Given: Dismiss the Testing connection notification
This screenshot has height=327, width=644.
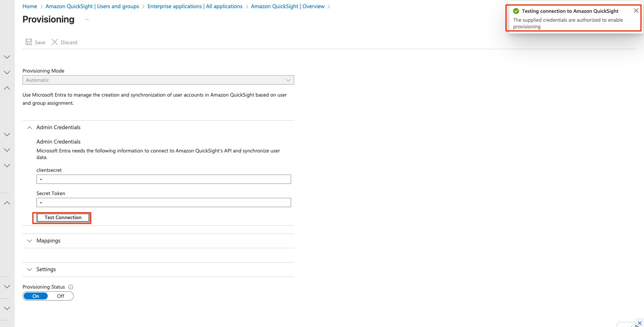Looking at the screenshot, I should (636, 11).
